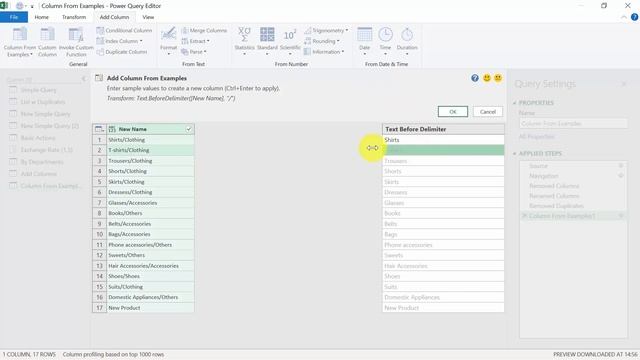Select the New Product cell
The width and height of the screenshot is (640, 360).
point(150,308)
